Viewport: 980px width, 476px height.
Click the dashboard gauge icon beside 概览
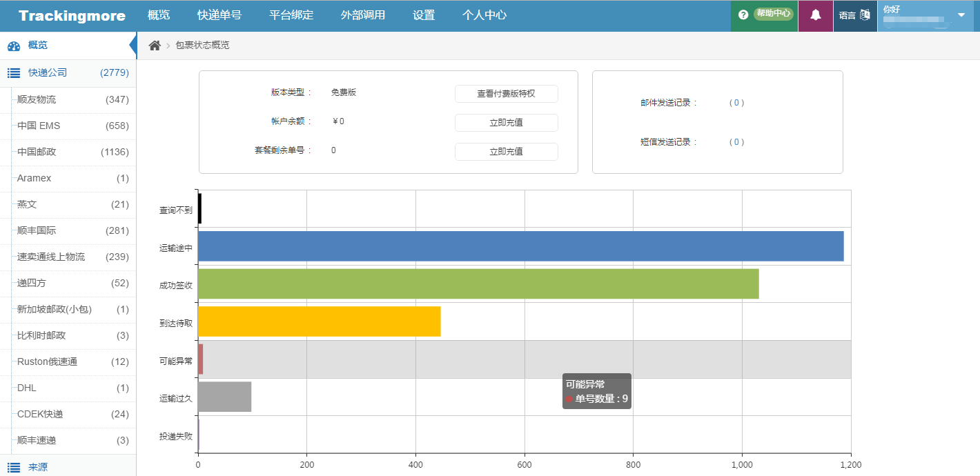[x=13, y=46]
